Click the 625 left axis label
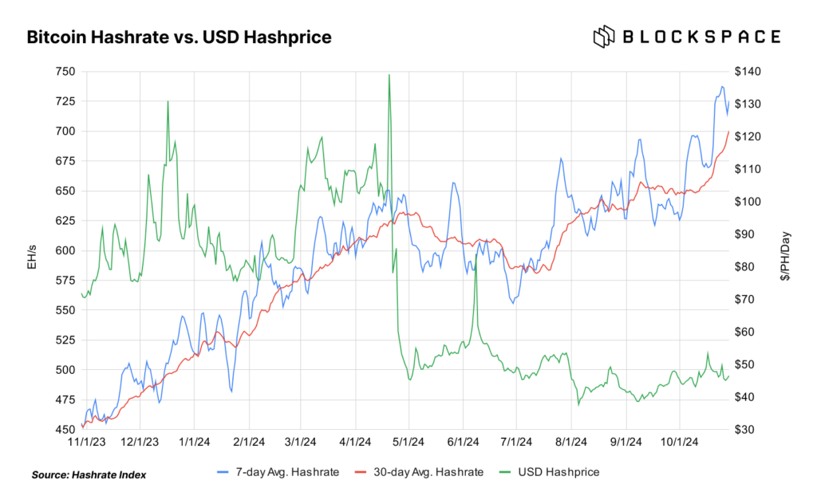The width and height of the screenshot is (817, 504). pyautogui.click(x=65, y=221)
